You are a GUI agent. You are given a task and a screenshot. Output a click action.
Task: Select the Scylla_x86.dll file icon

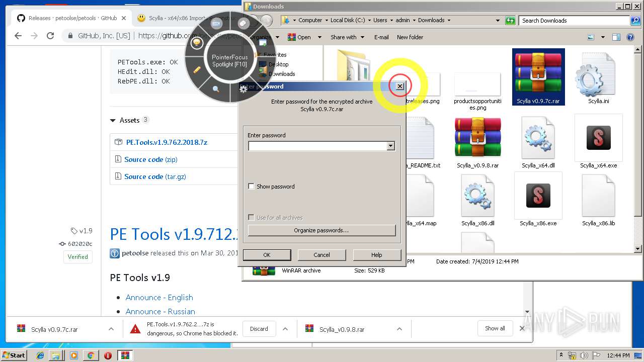[x=478, y=196]
